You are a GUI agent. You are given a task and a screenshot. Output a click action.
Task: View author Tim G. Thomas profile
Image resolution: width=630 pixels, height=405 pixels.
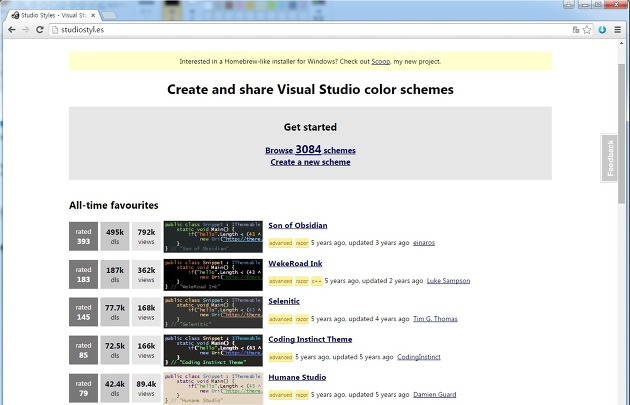click(435, 319)
